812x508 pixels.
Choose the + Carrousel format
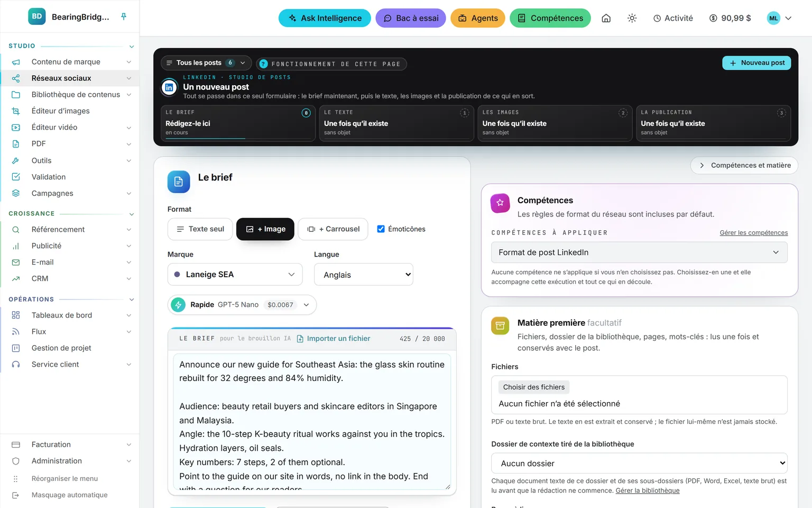coord(333,229)
